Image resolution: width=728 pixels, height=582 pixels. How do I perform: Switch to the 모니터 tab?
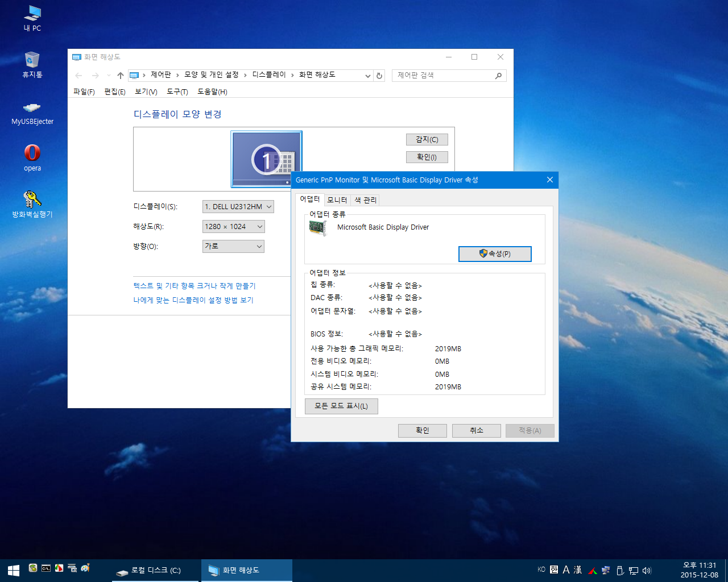click(337, 200)
